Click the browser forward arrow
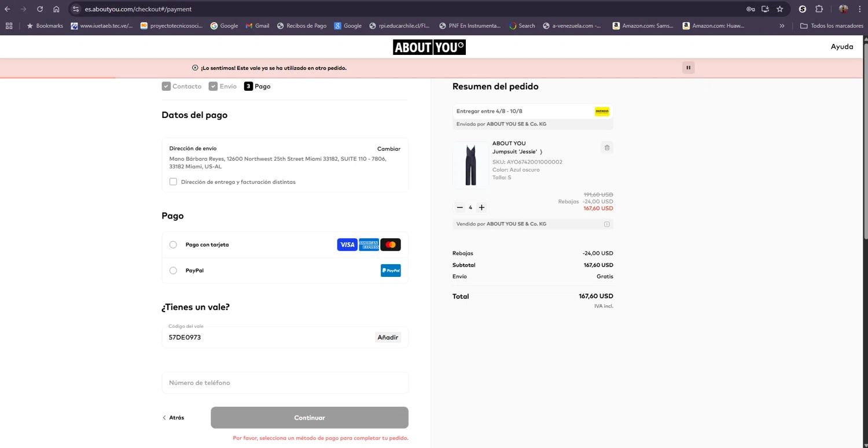The image size is (868, 448). (24, 9)
